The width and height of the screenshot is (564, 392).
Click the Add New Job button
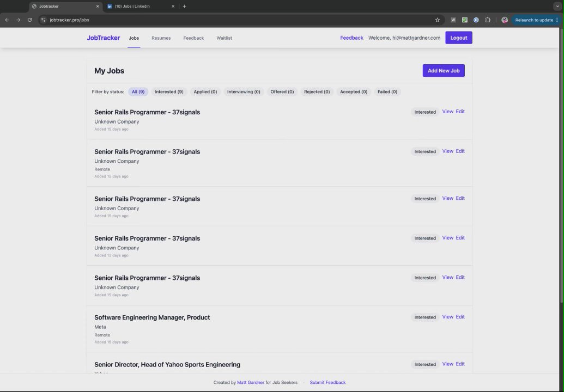(x=444, y=71)
